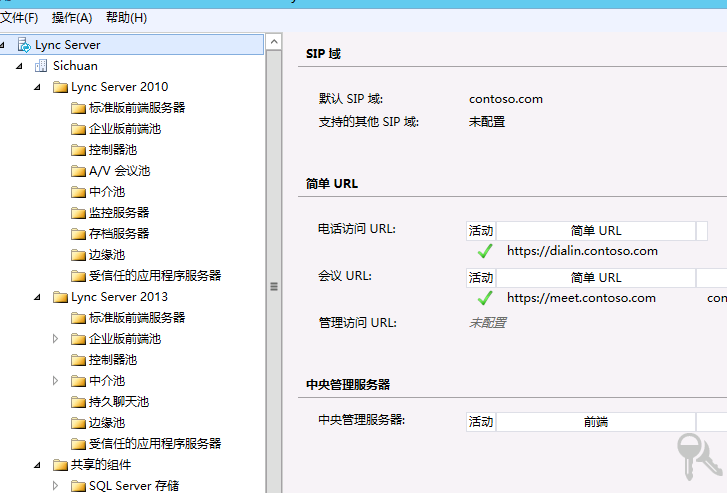Click the 共享的组件 folder icon
Viewport: 727px width, 493px height.
point(60,465)
